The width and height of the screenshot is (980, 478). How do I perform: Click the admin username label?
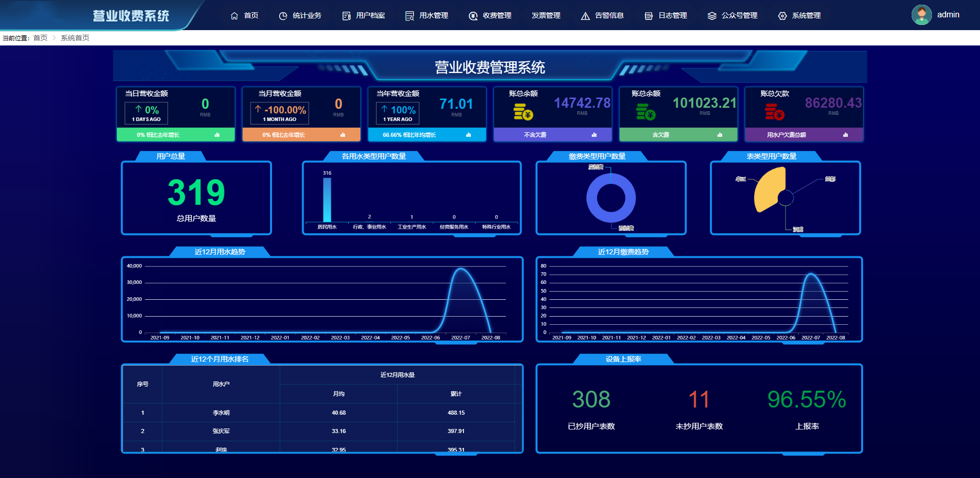948,15
